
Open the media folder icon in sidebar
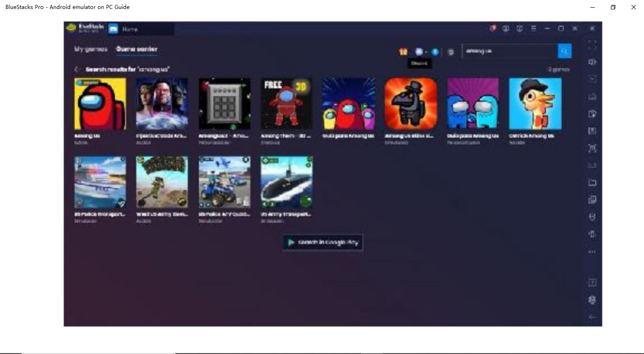coord(592,182)
